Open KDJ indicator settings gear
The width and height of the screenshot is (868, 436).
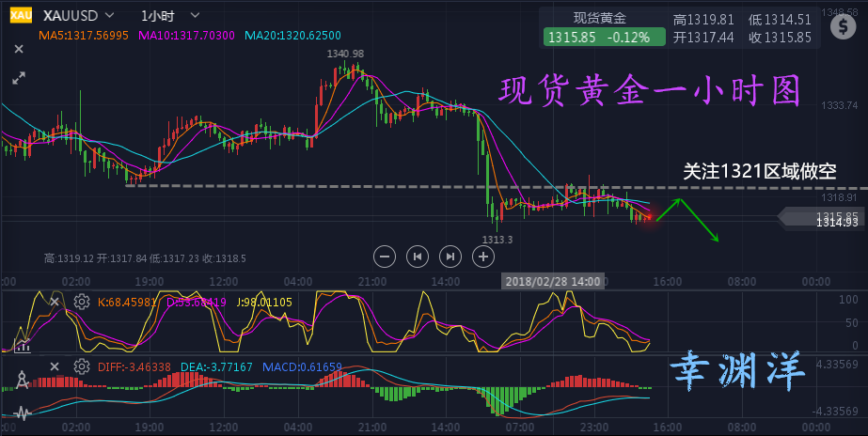(82, 302)
